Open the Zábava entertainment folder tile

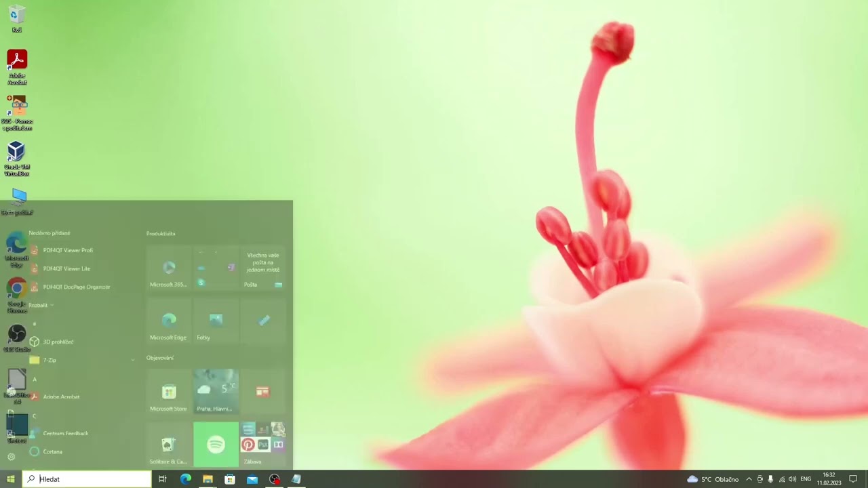pos(263,445)
